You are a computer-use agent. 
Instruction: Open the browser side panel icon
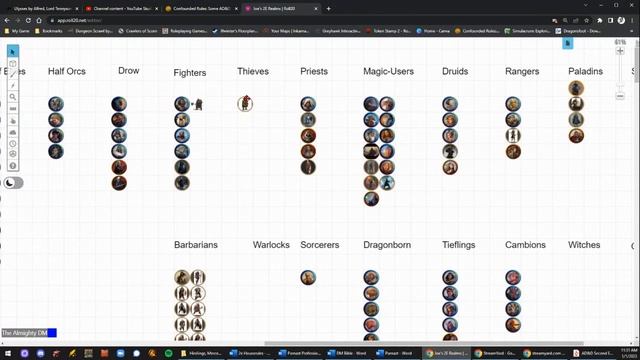610,20
